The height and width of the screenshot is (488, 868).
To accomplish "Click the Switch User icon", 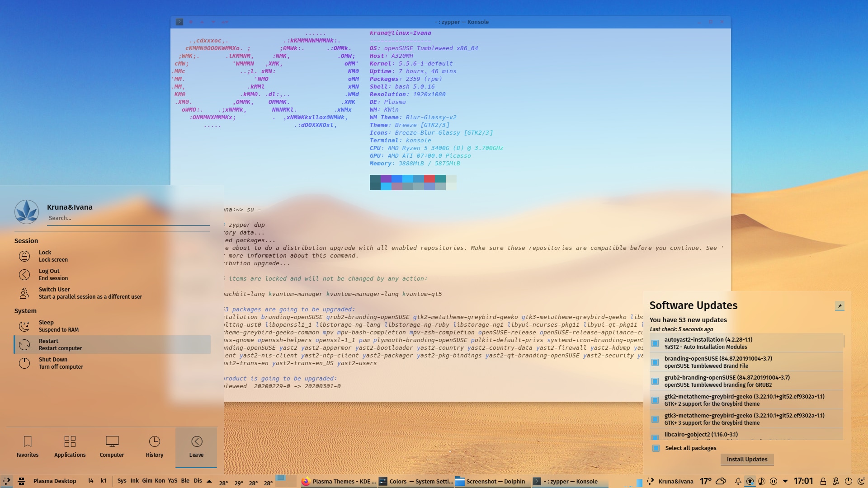I will pyautogui.click(x=24, y=293).
